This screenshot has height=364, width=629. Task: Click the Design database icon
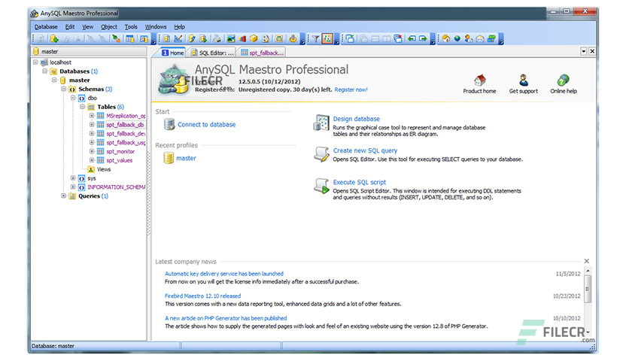321,123
